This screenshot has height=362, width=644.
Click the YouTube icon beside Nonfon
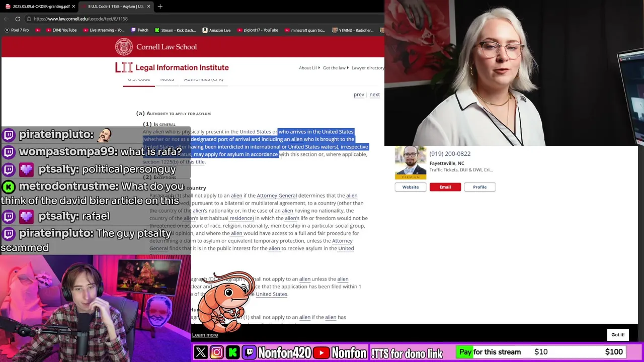pos(321,352)
